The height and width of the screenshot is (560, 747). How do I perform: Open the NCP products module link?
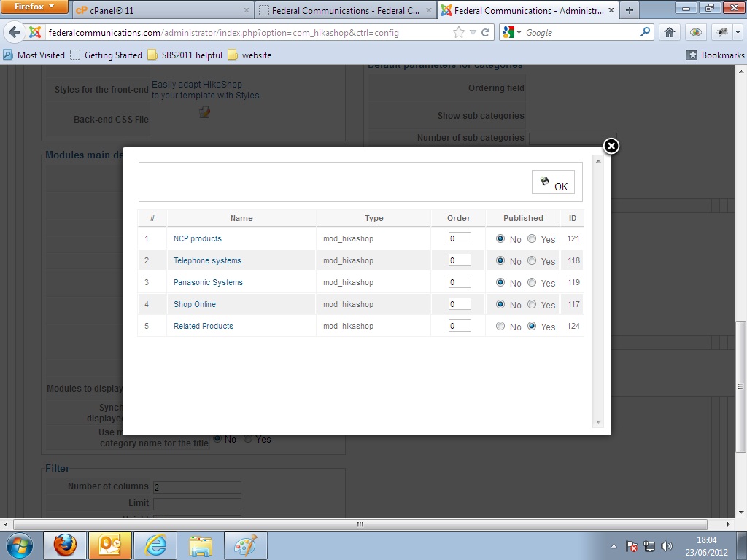coord(197,238)
